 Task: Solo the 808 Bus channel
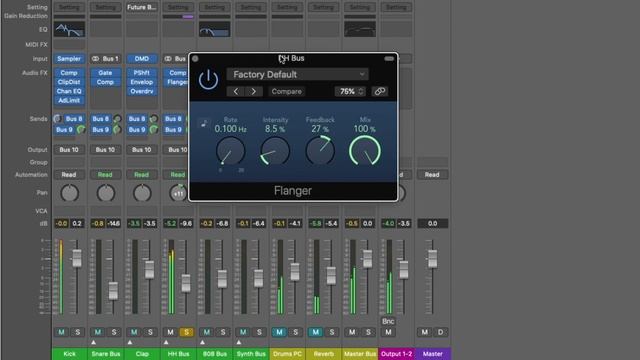[x=223, y=332]
